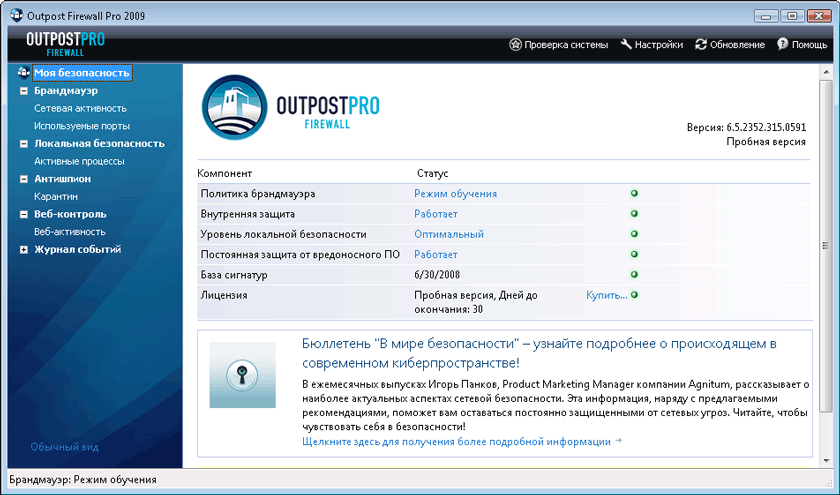Image resolution: width=840 pixels, height=495 pixels.
Task: Click the bulletin headline Бюллетень В мире безопасности
Action: click(x=539, y=353)
